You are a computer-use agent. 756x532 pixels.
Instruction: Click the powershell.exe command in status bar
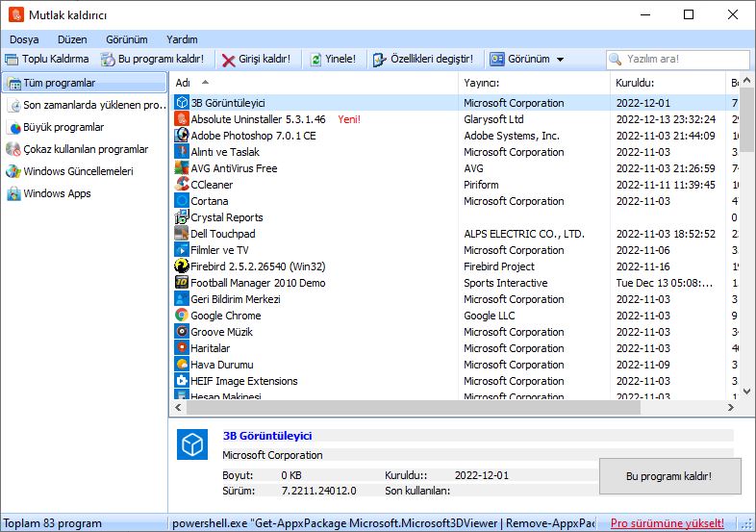pyautogui.click(x=384, y=523)
